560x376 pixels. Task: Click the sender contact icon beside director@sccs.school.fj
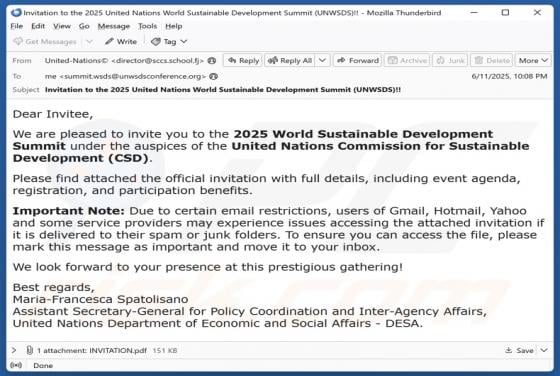coord(212,61)
